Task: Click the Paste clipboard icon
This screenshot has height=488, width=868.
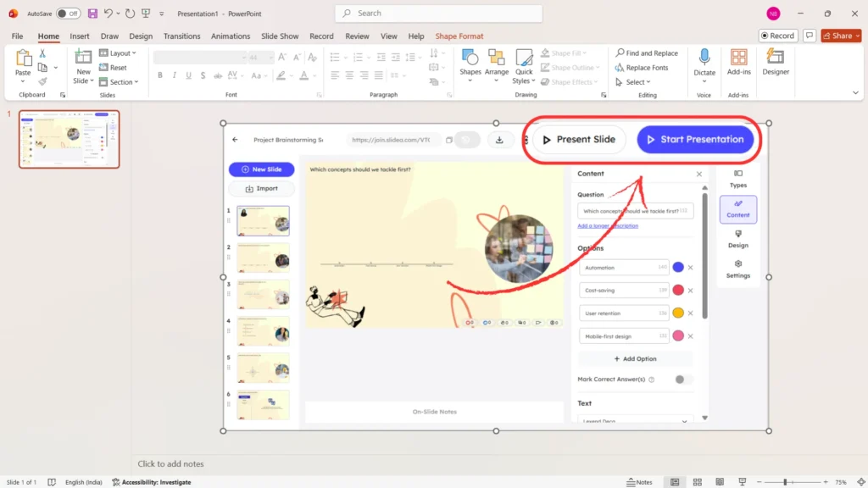Action: click(x=23, y=62)
